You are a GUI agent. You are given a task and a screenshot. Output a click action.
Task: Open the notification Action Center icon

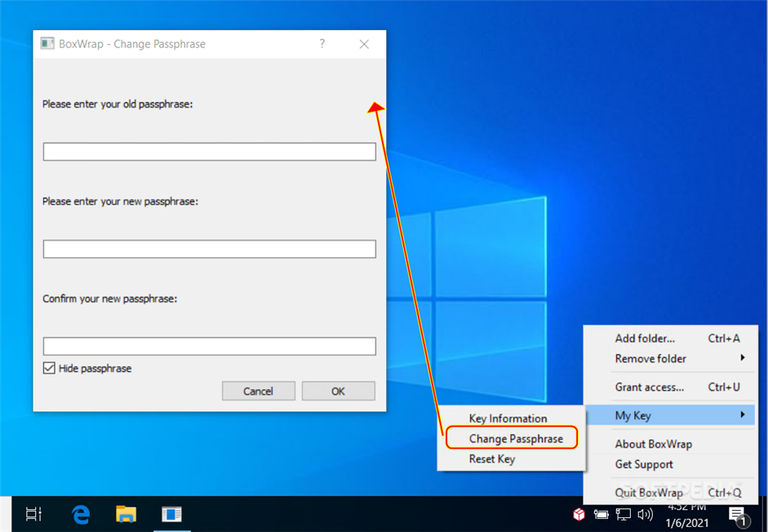[x=737, y=516]
